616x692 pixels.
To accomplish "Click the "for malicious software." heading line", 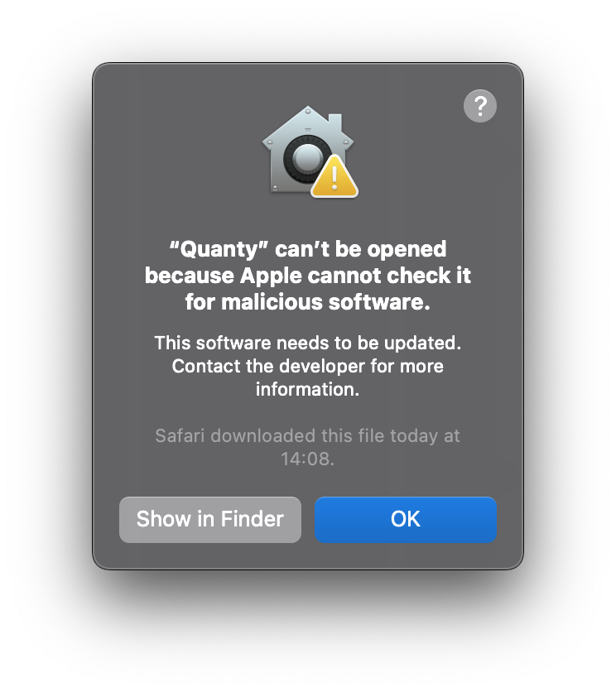I will pyautogui.click(x=308, y=302).
